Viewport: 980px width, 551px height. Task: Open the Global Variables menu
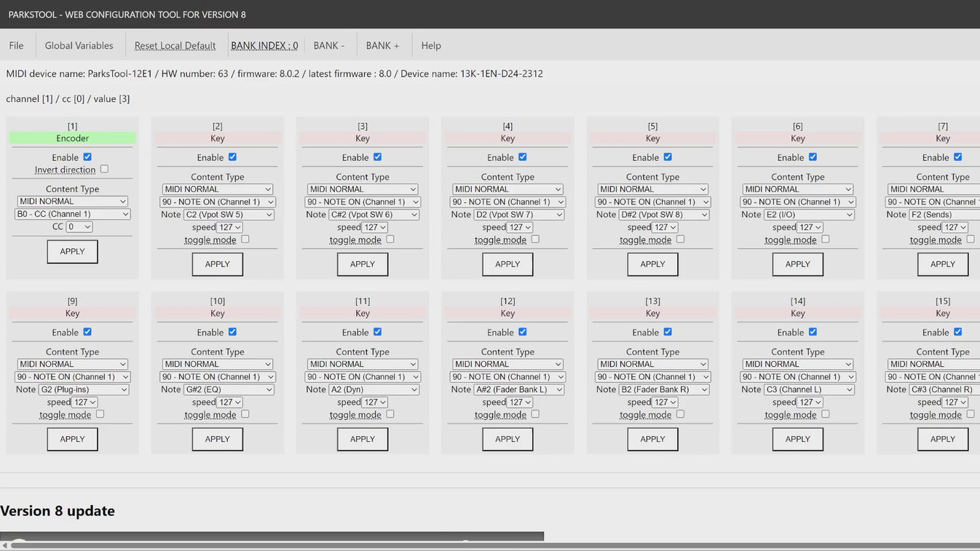coord(79,45)
